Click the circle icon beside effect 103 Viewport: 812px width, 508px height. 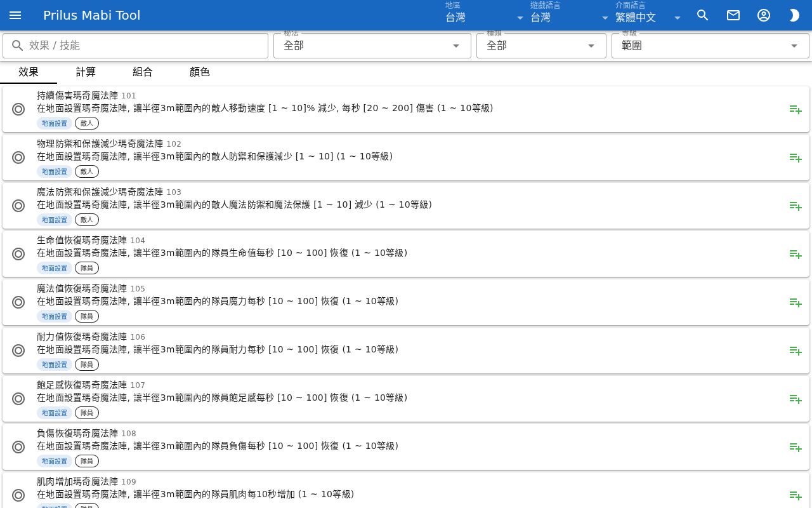click(18, 206)
